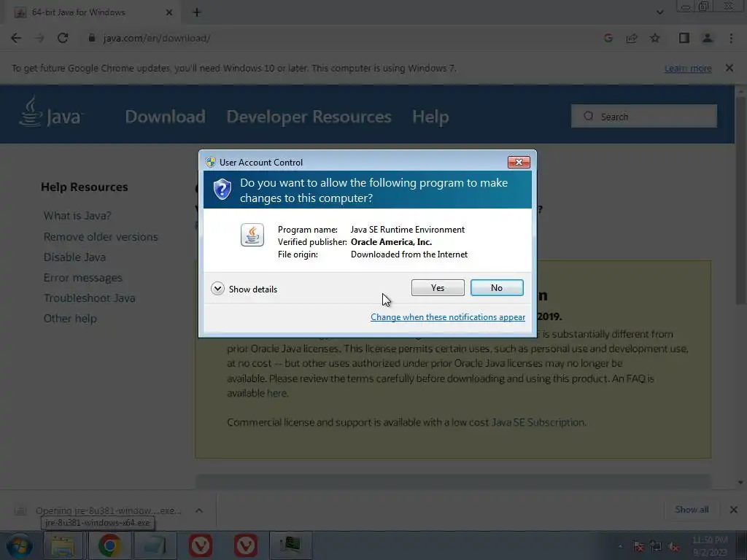Screen dimensions: 747x560
Task: Click No in User Account Control dialog
Action: [x=496, y=287]
